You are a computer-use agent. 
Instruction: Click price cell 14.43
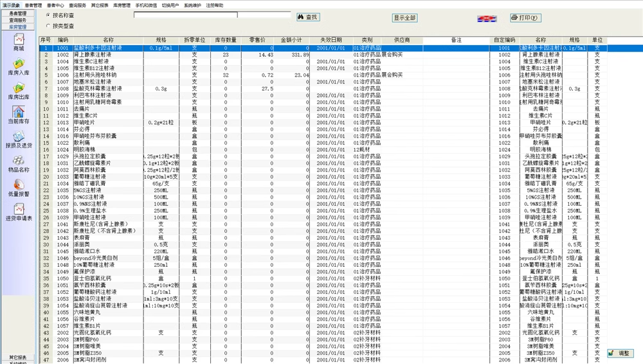point(258,55)
